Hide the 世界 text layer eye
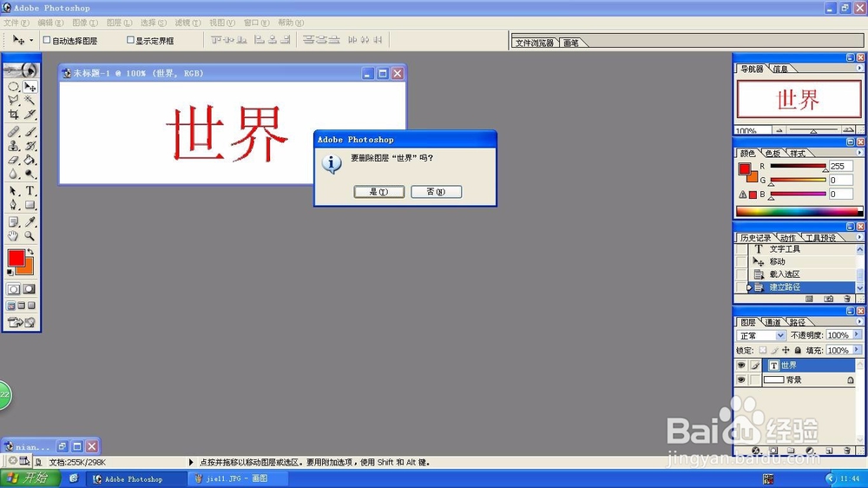This screenshot has width=868, height=488. pyautogui.click(x=740, y=365)
